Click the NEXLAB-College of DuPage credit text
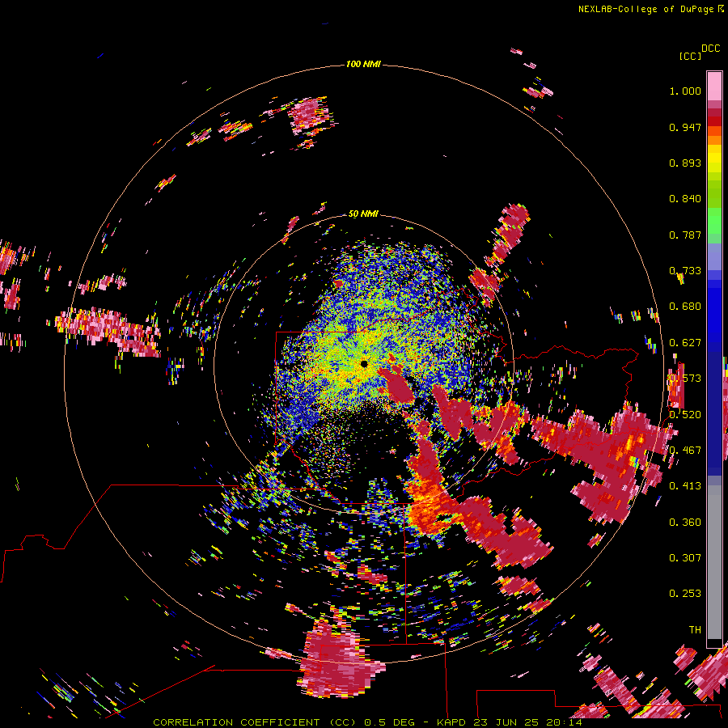Viewport: 728px width, 728px height. tap(645, 9)
